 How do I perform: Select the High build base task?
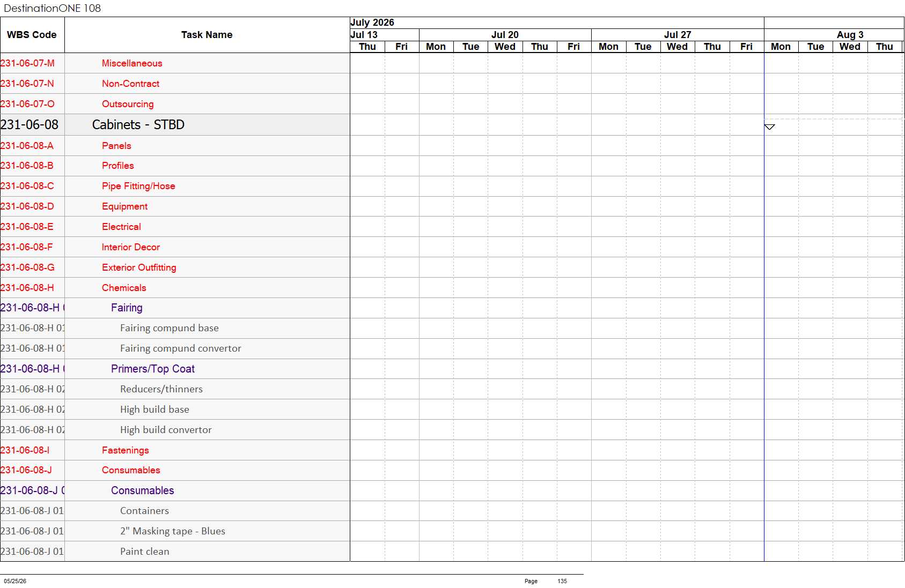coord(154,410)
